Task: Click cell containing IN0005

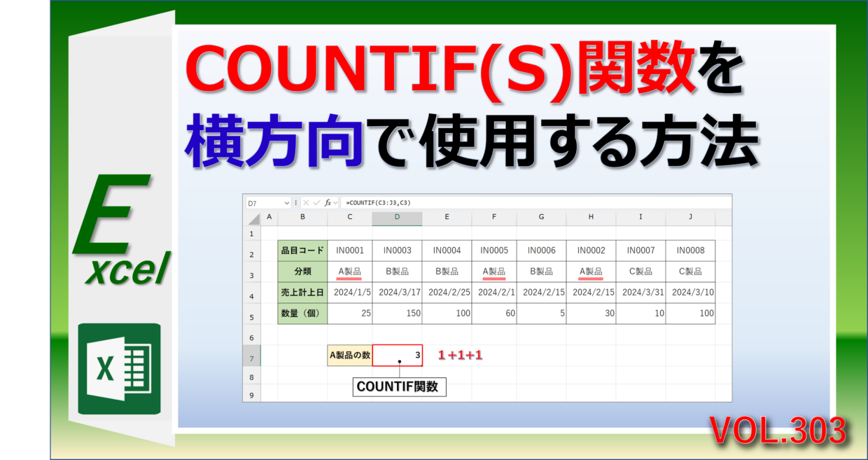Action: tap(494, 251)
